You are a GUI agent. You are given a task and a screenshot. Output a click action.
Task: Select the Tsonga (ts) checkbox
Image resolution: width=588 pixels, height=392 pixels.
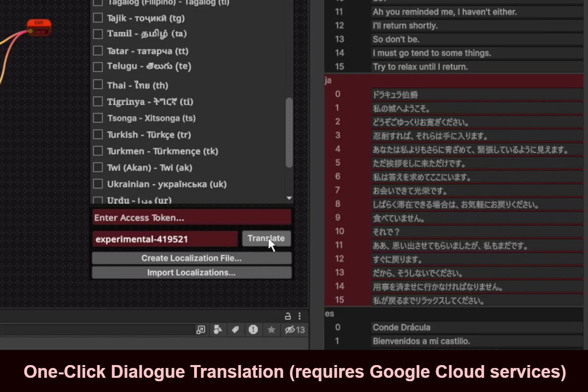point(98,118)
